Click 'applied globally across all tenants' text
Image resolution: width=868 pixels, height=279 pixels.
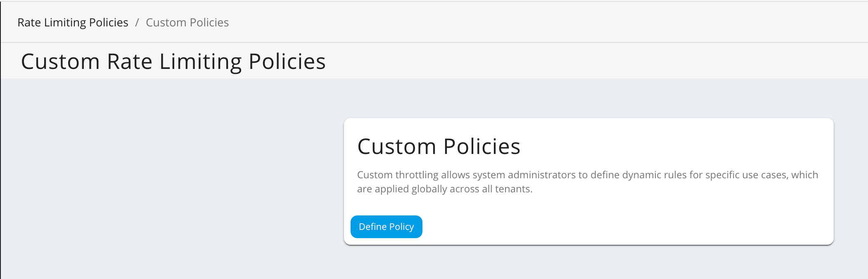[453, 189]
